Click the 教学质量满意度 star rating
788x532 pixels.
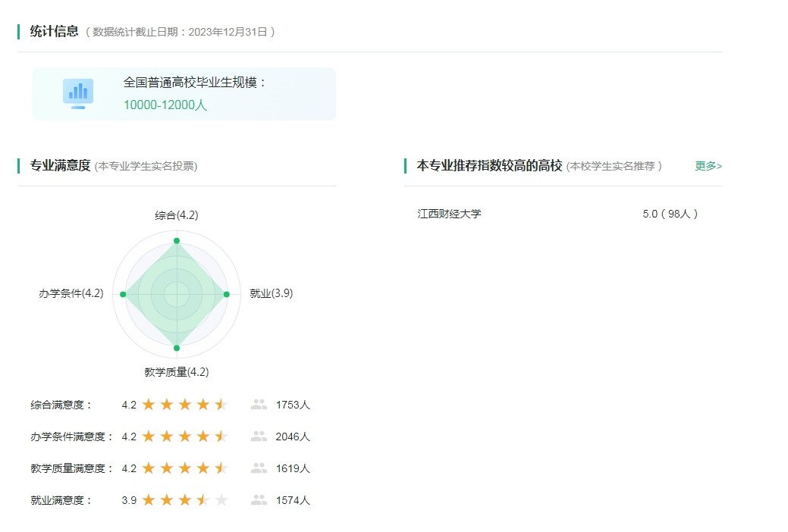184,468
